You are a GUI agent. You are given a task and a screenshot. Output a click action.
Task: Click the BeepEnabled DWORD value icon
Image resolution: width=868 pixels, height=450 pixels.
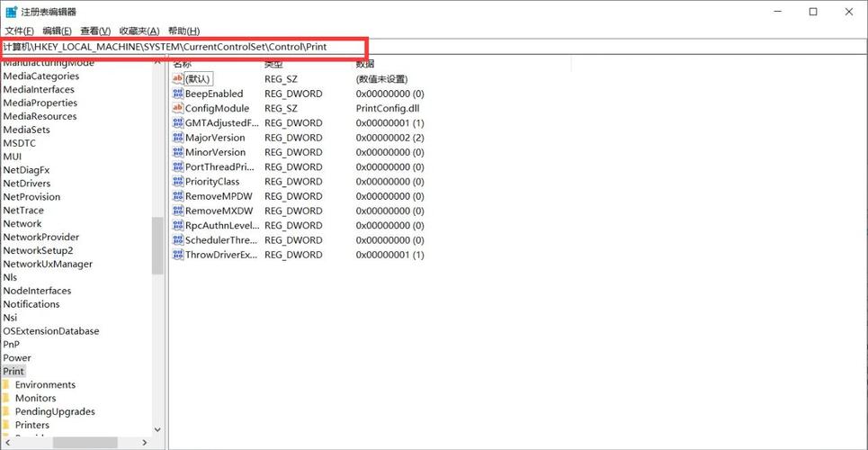(x=178, y=94)
